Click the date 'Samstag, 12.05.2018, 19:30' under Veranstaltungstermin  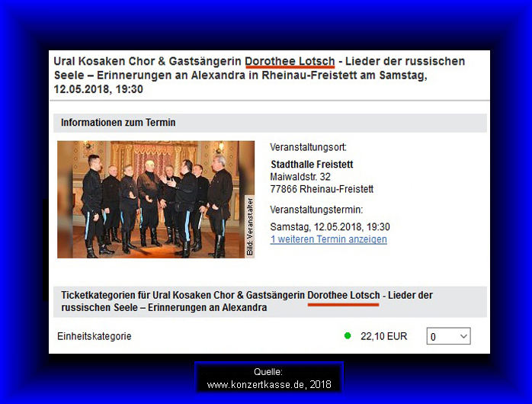[x=330, y=226]
